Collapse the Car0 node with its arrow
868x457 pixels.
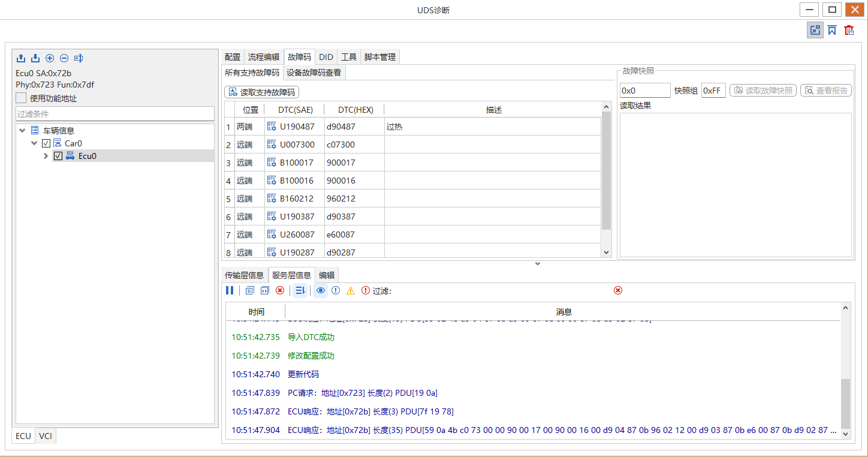click(x=34, y=143)
